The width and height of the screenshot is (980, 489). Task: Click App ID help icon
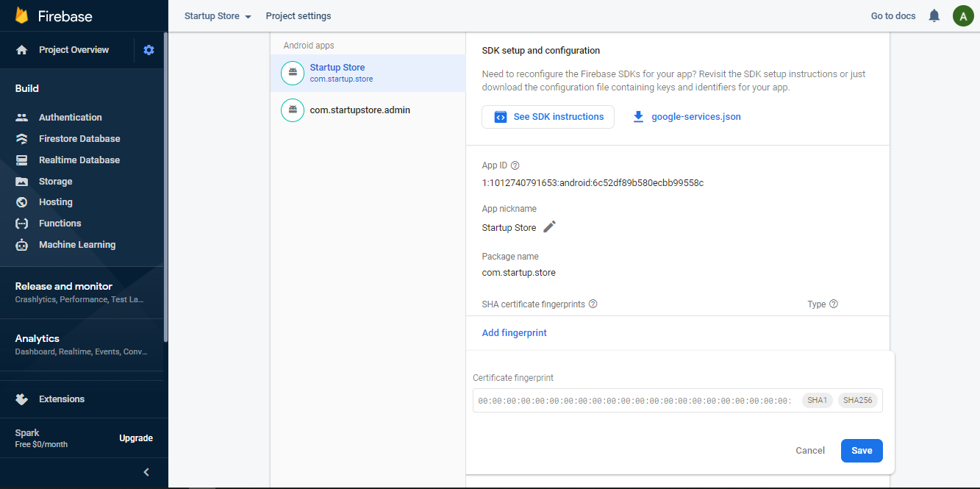[x=515, y=165]
